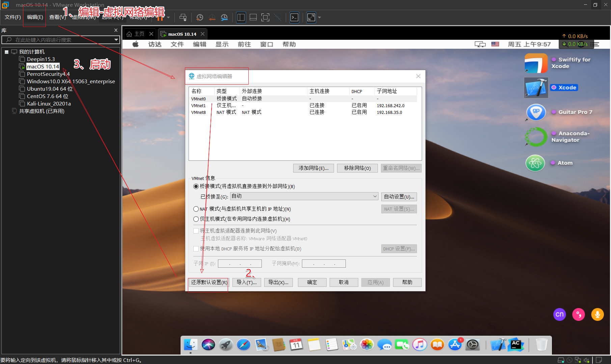
Task: Open the 编辑(E) menu
Action: [35, 17]
